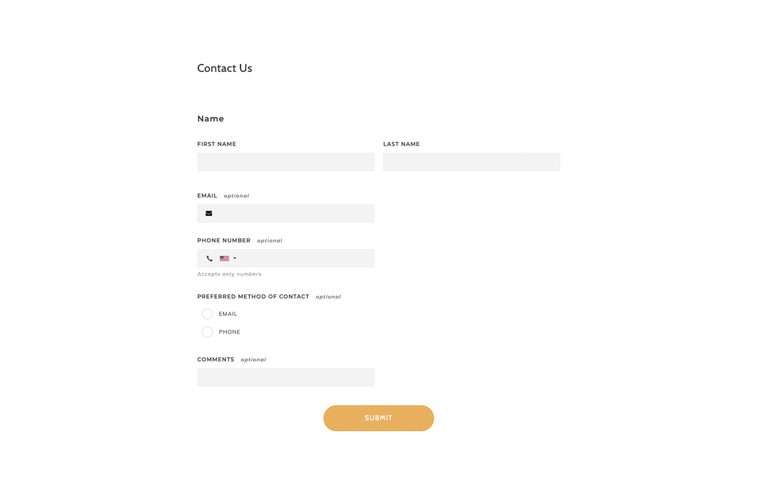Image resolution: width=758 pixels, height=494 pixels.
Task: Click into the Last Name field
Action: point(471,162)
